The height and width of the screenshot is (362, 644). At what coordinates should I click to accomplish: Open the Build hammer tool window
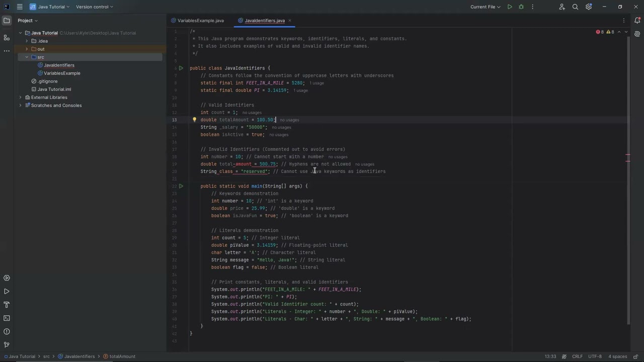pos(7,305)
